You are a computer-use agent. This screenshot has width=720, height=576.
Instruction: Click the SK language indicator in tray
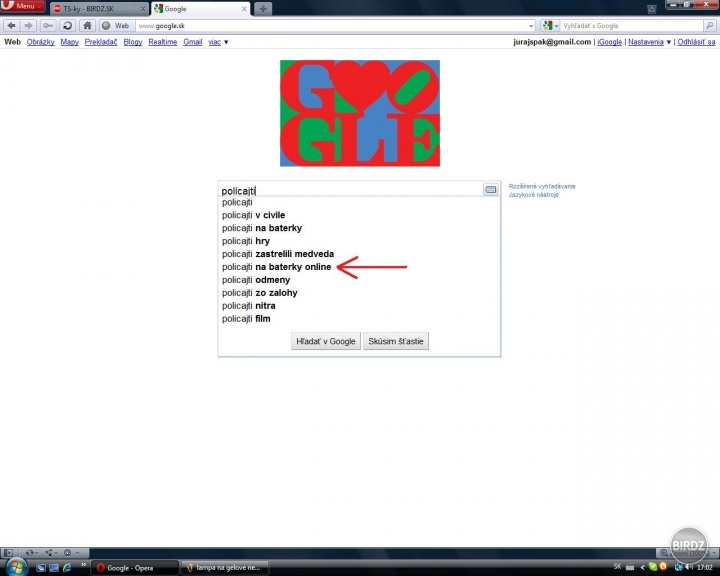[617, 567]
